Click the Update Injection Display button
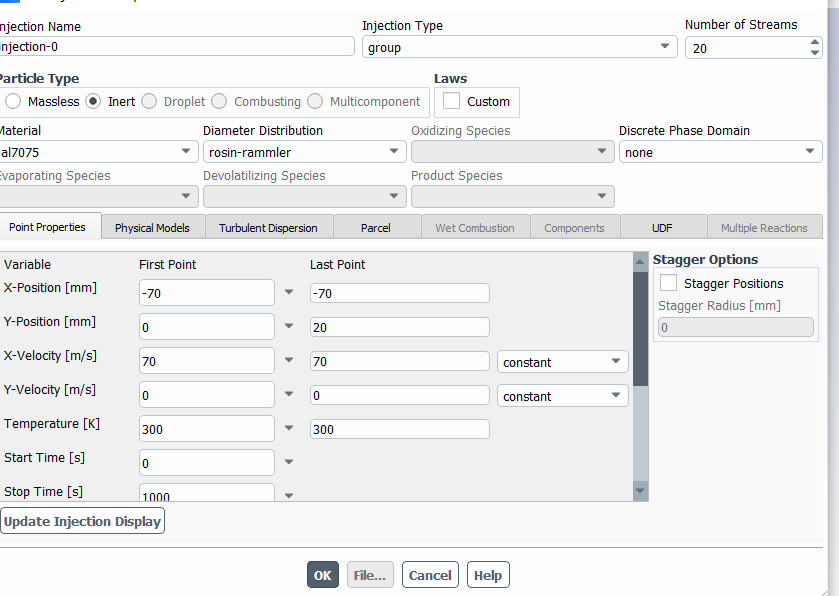Image resolution: width=839 pixels, height=596 pixels. [x=82, y=522]
